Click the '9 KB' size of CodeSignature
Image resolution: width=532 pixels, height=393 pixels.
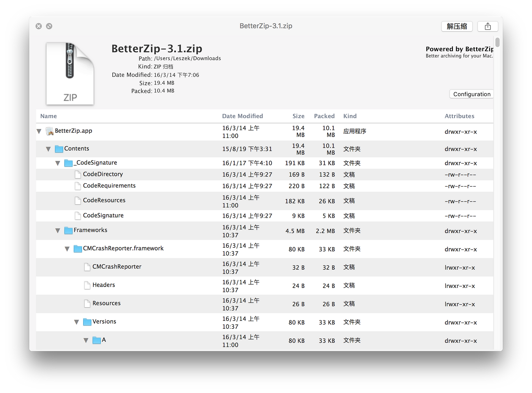(x=298, y=216)
